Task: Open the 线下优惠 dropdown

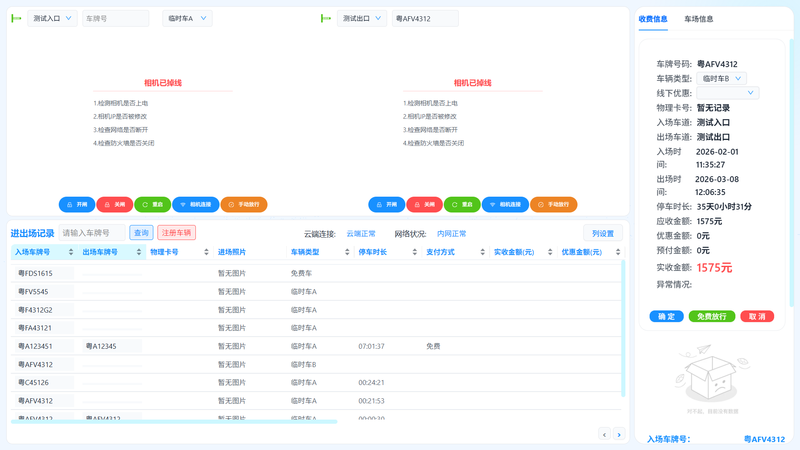Action: 728,93
